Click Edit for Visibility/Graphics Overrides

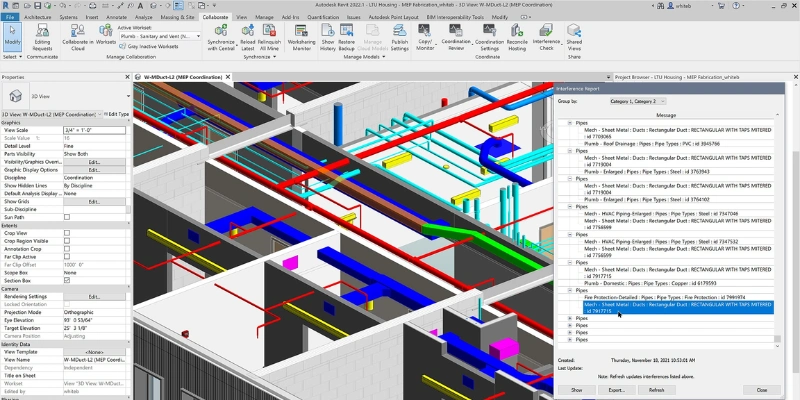click(94, 162)
